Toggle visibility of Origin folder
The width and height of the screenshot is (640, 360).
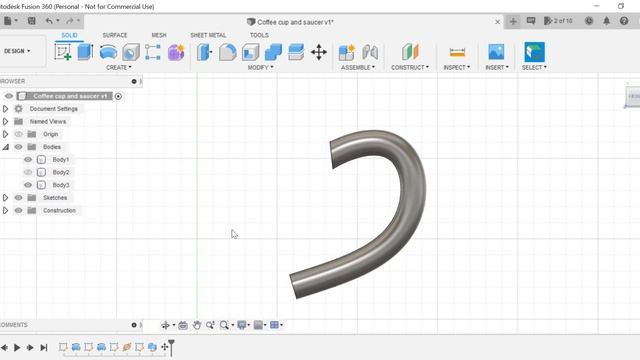pos(18,134)
